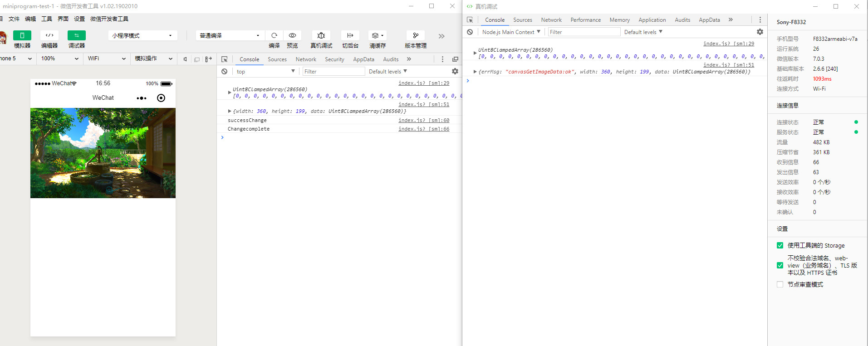Open console settings gear in remote debug window

click(760, 32)
